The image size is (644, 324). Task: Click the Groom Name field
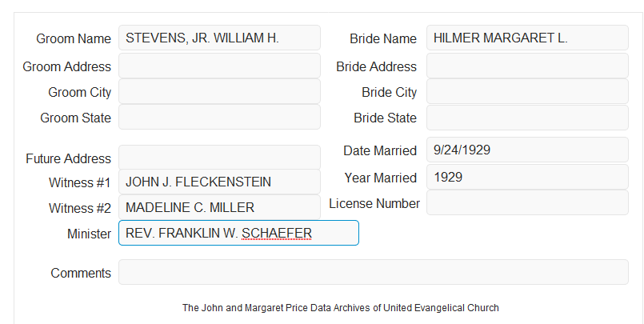219,38
